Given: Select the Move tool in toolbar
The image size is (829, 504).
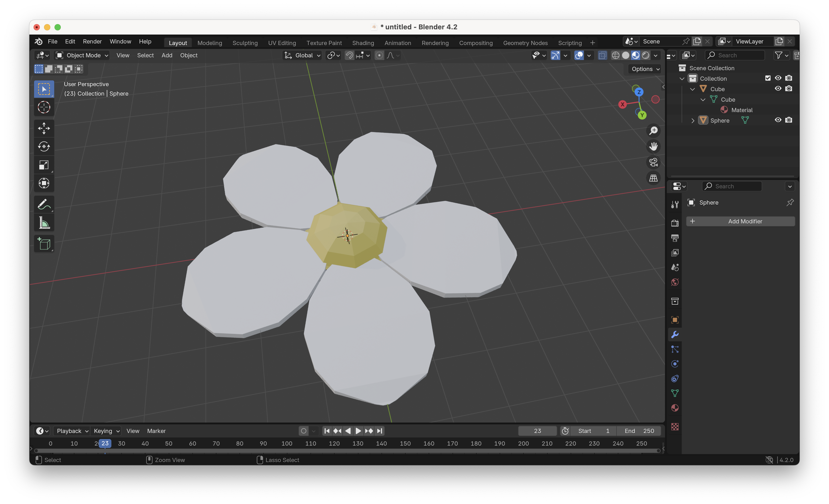Looking at the screenshot, I should (44, 128).
